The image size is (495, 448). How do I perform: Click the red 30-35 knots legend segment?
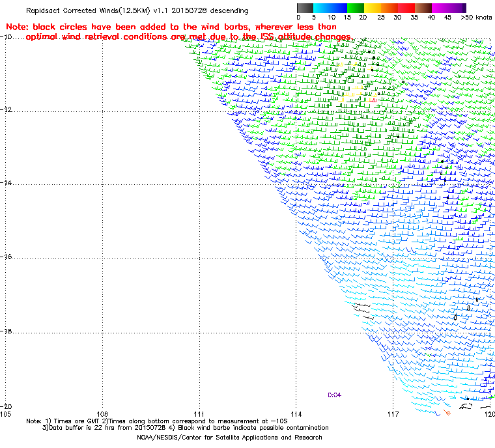(x=406, y=8)
